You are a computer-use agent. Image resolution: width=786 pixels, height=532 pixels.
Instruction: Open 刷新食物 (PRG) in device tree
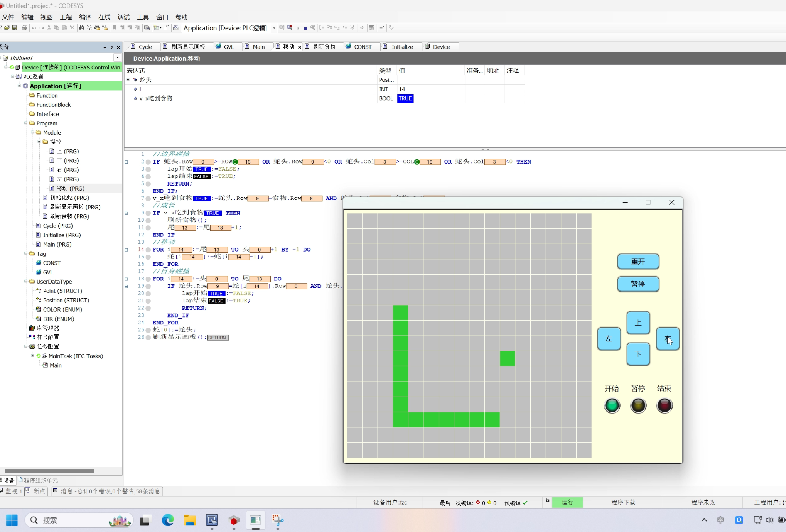coord(69,216)
